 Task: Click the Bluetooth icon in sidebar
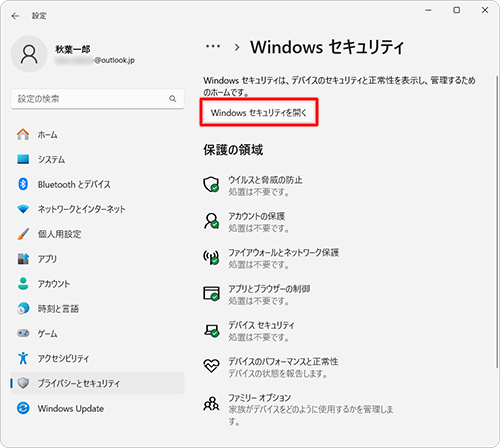tap(23, 184)
